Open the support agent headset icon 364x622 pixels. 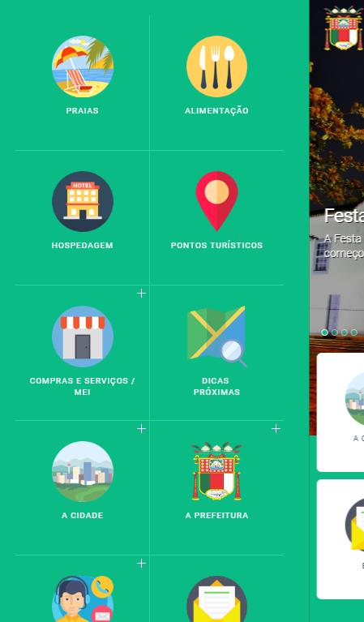pyautogui.click(x=83, y=599)
